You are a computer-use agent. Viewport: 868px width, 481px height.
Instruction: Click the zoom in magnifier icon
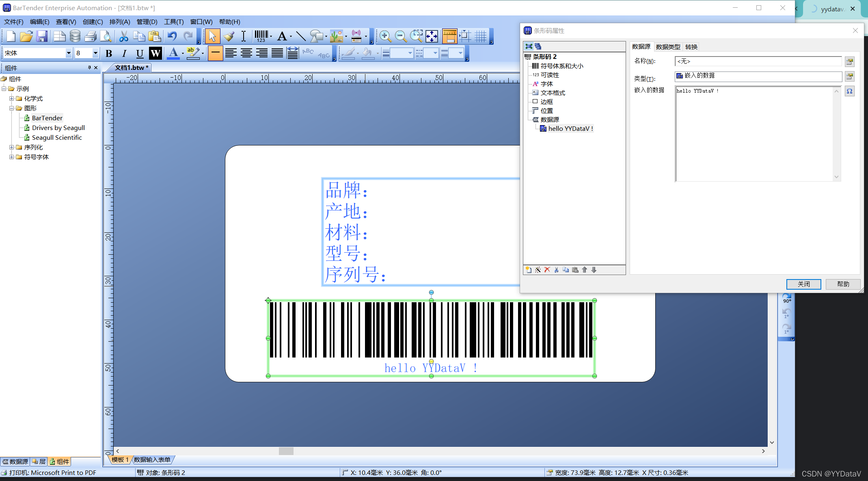coord(385,36)
